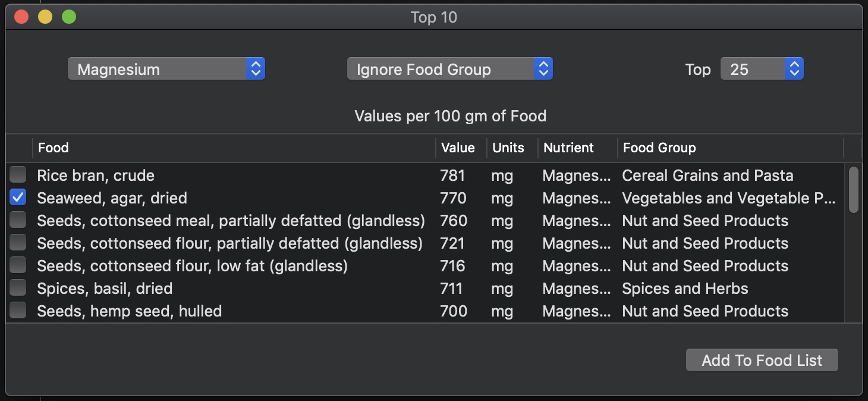This screenshot has width=868, height=401.
Task: Close the Top 10 window with the red button
Action: [21, 17]
